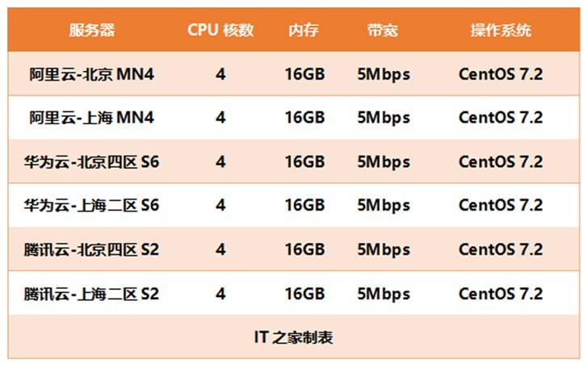Click 5Mbps bandwidth in 华为云-北京四区 S6 row

383,161
